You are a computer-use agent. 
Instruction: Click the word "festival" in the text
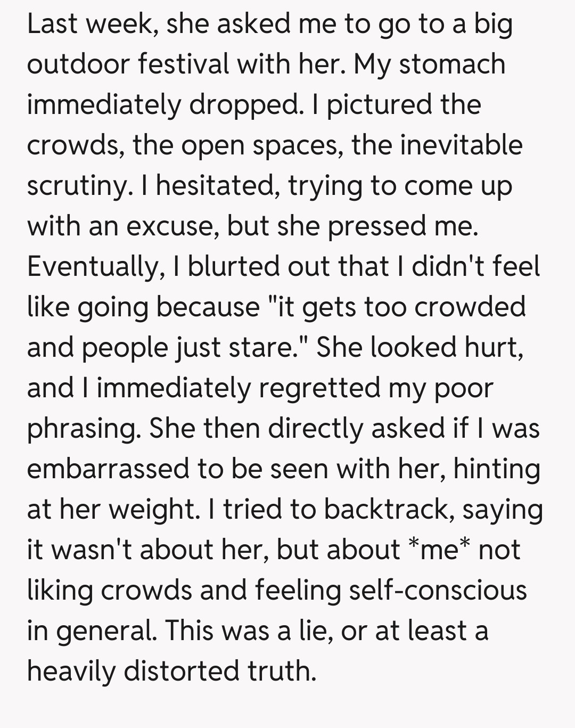point(184,64)
